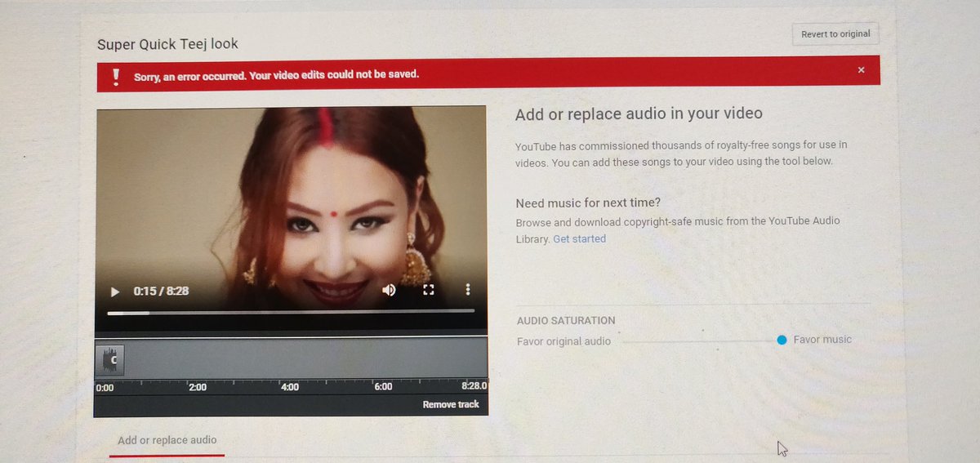Click the 2:00 mark on audio timeline
This screenshot has height=463, width=980.
click(198, 387)
